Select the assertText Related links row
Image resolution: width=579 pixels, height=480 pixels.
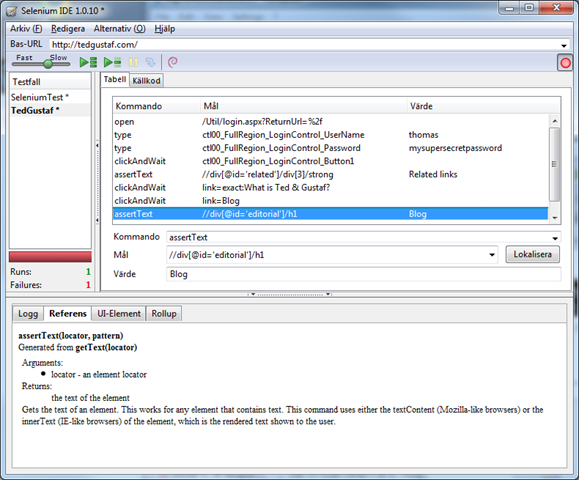point(330,174)
